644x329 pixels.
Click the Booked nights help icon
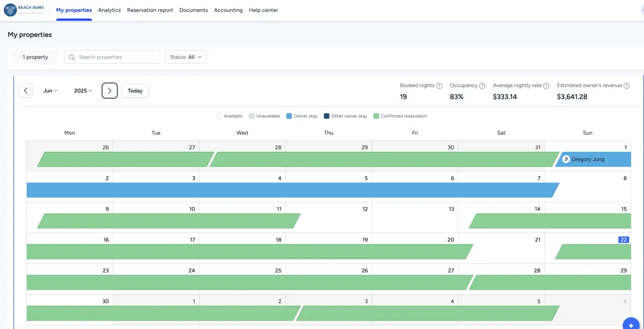coord(439,86)
